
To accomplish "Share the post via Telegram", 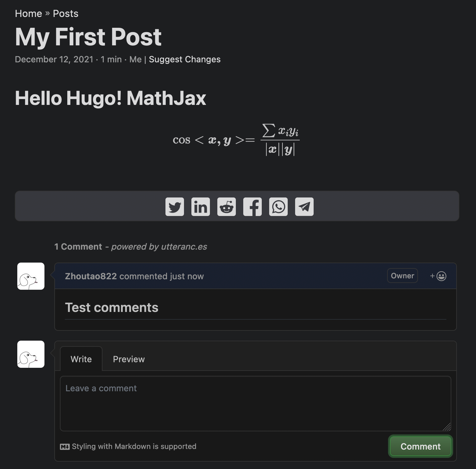I will [x=304, y=207].
